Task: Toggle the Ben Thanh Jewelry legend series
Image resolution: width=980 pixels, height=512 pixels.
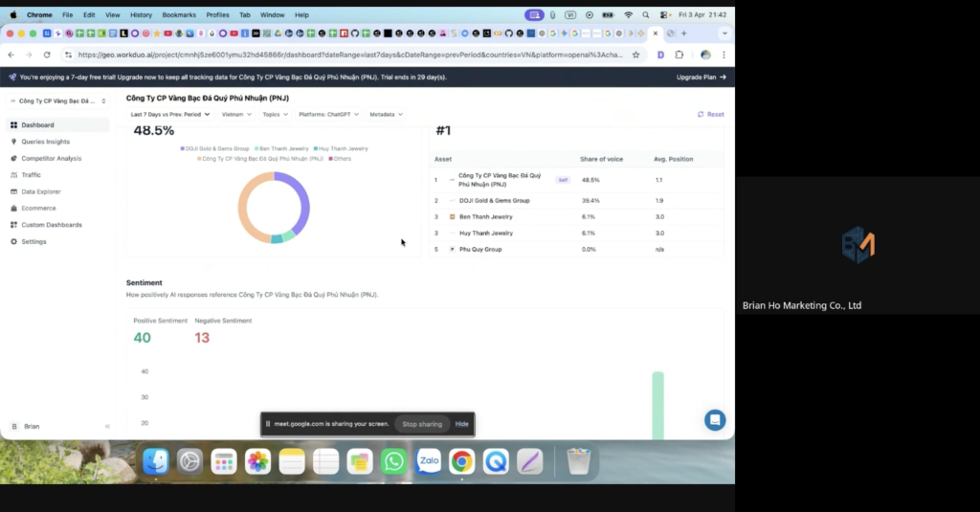Action: [x=282, y=148]
